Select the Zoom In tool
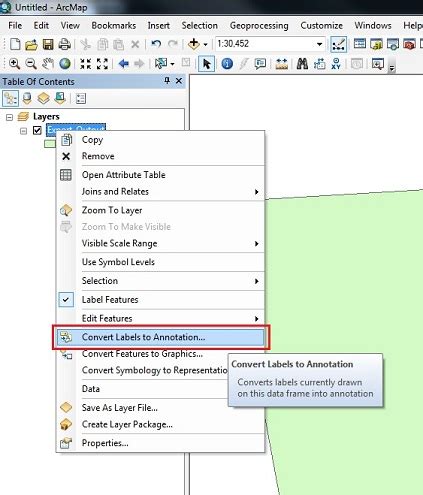Viewport: 423px width, 495px height. pyautogui.click(x=14, y=63)
